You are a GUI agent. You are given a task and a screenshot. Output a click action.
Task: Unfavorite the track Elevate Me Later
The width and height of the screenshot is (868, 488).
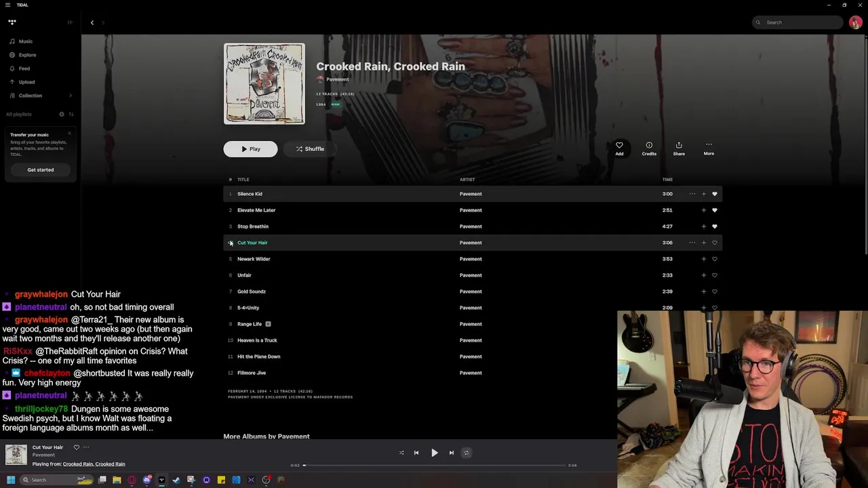pos(715,210)
